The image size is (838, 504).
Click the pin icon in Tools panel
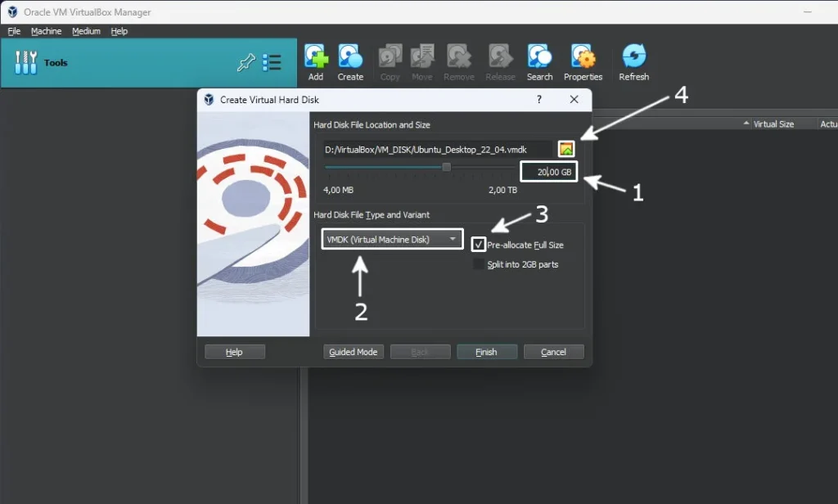click(x=246, y=62)
